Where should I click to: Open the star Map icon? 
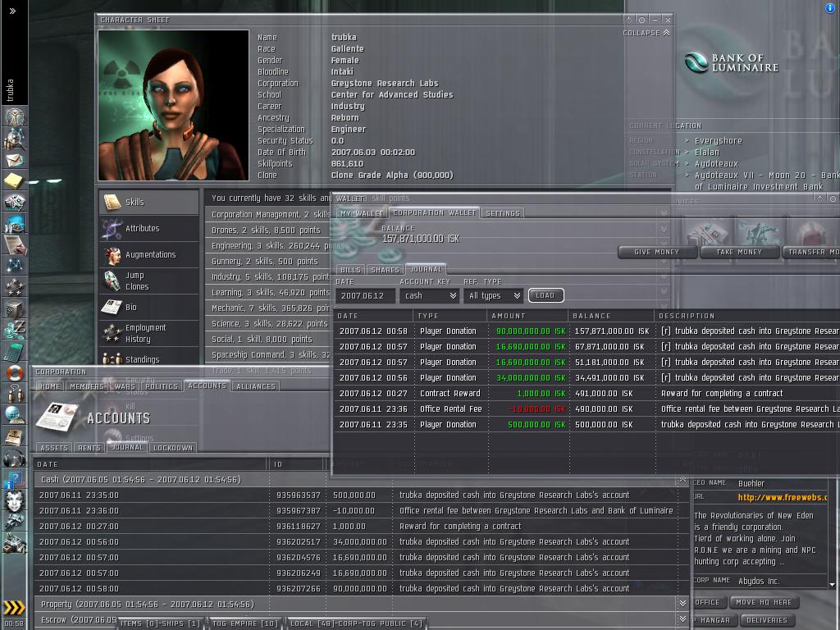tap(15, 265)
